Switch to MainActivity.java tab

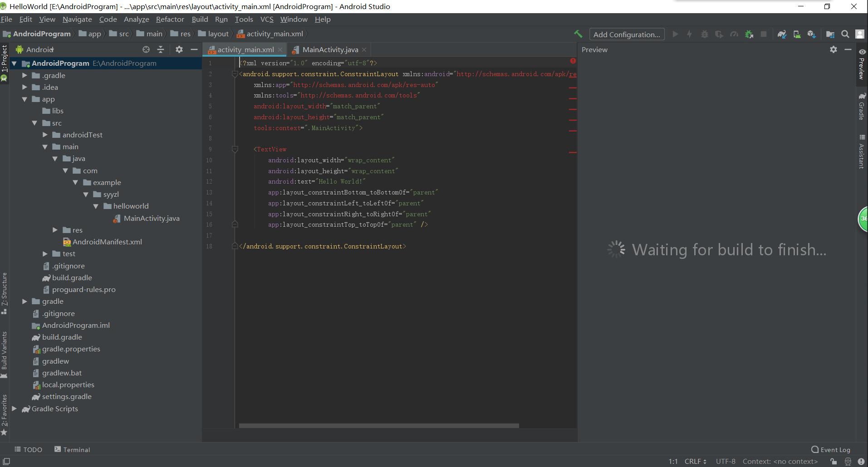click(x=330, y=49)
